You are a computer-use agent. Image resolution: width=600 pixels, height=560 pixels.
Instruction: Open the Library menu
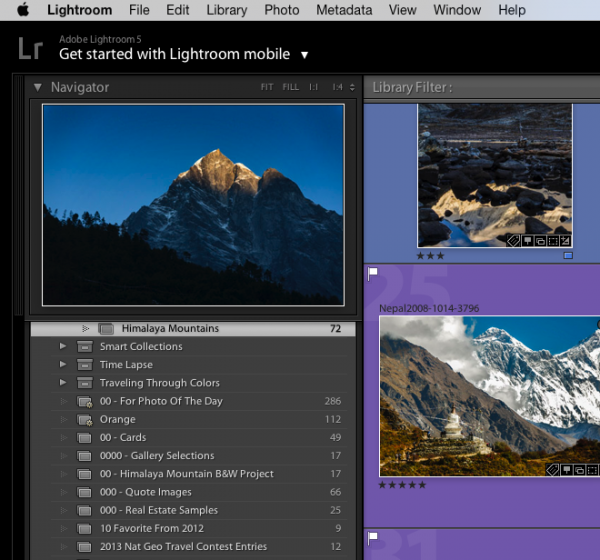point(226,10)
